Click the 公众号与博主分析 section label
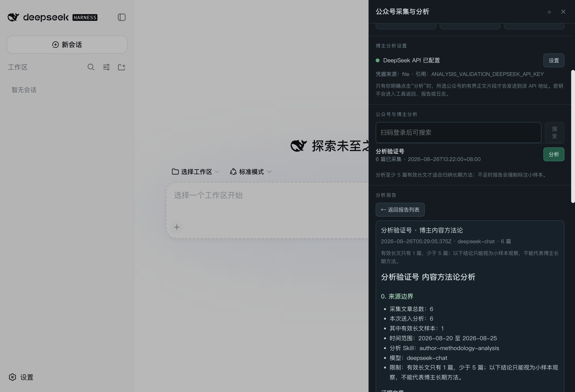This screenshot has height=392, width=575. [x=396, y=114]
